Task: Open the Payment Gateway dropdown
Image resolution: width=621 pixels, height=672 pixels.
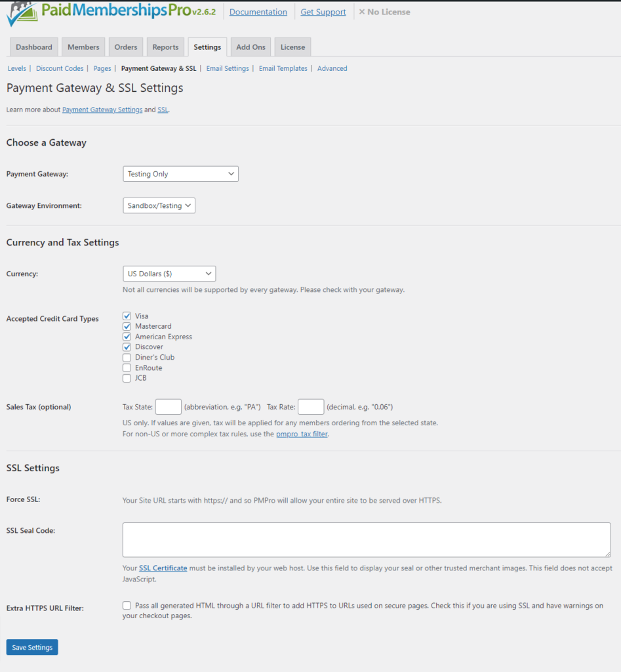Action: [180, 173]
